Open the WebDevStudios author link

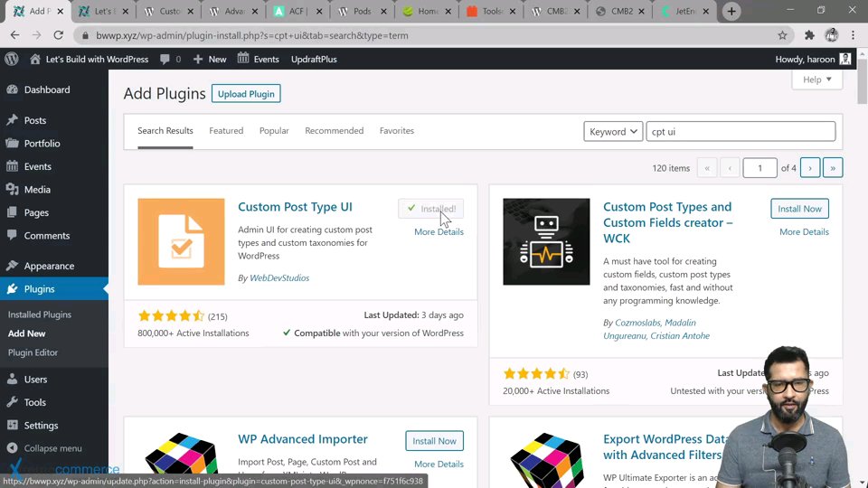279,277
